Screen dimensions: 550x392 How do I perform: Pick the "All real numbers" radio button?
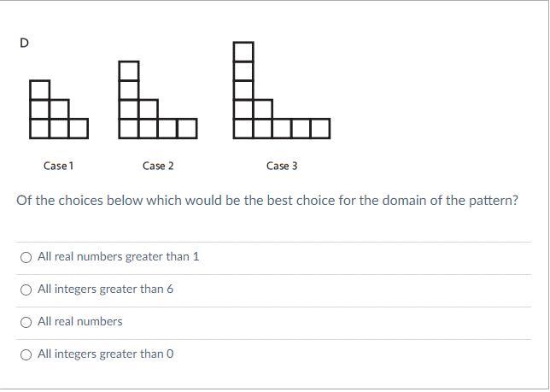26,322
